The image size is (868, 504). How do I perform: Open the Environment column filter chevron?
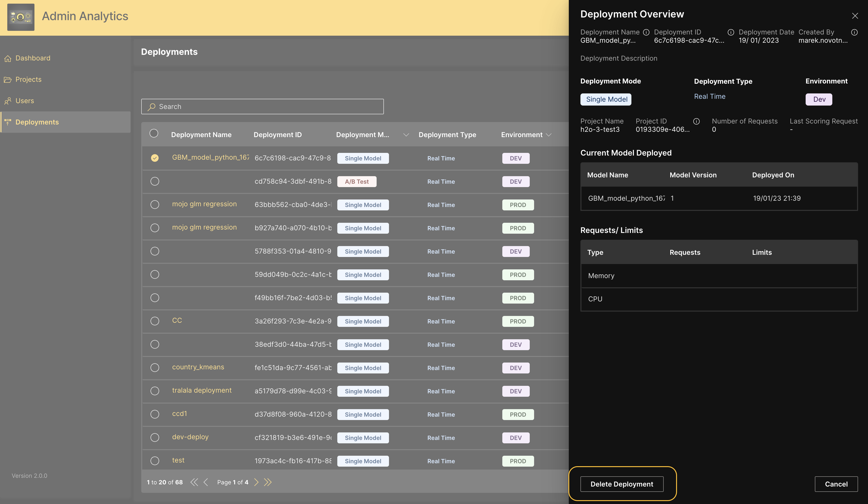pyautogui.click(x=549, y=135)
